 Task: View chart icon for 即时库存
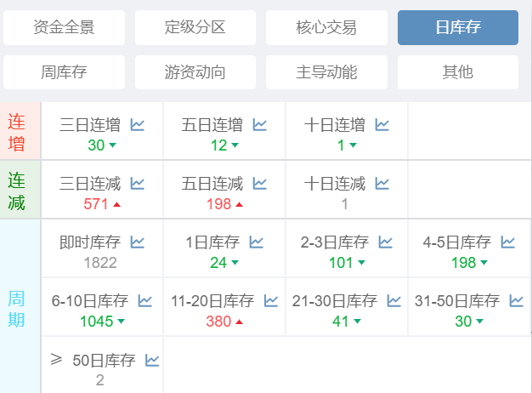137,242
